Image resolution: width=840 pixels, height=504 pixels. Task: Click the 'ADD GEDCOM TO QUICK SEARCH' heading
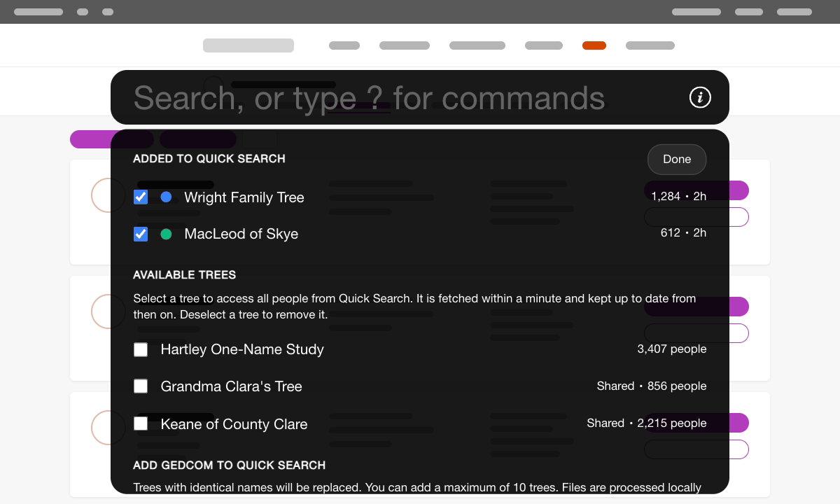230,465
